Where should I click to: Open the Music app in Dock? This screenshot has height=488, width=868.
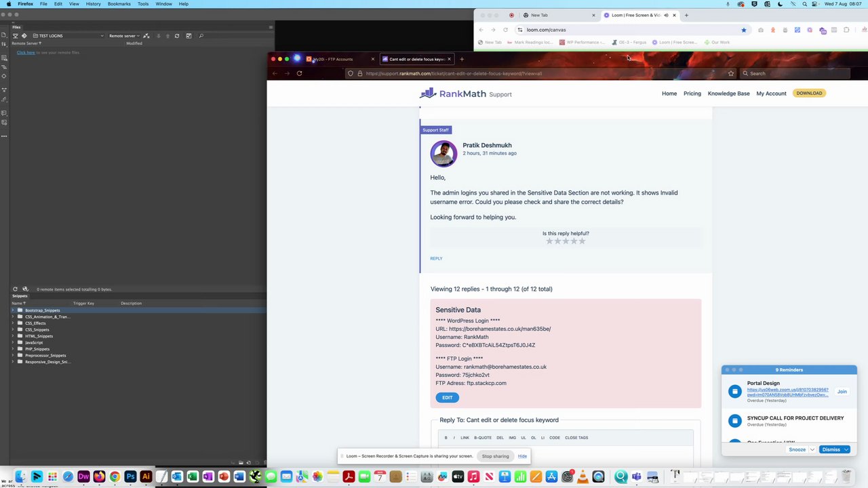473,477
